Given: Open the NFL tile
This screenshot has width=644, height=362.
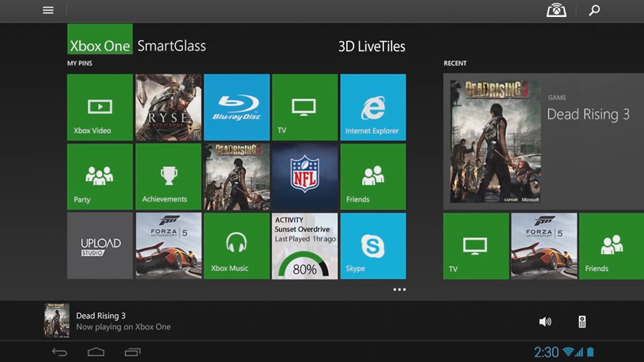Looking at the screenshot, I should (x=305, y=177).
